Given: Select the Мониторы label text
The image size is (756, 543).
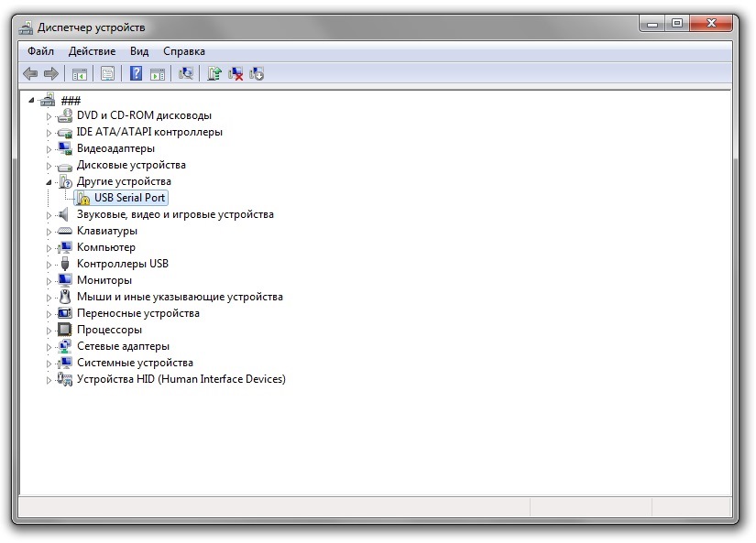Looking at the screenshot, I should tap(104, 280).
